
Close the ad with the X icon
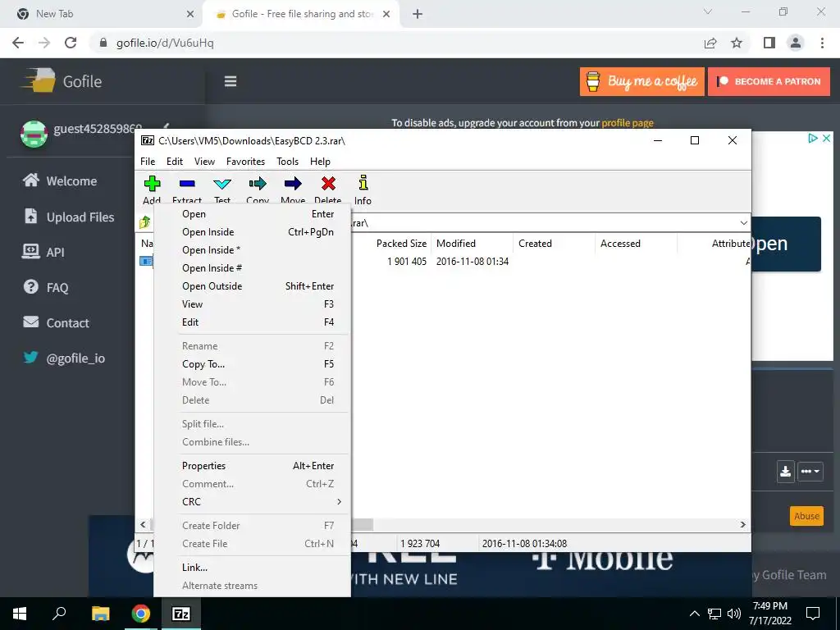pyautogui.click(x=827, y=138)
